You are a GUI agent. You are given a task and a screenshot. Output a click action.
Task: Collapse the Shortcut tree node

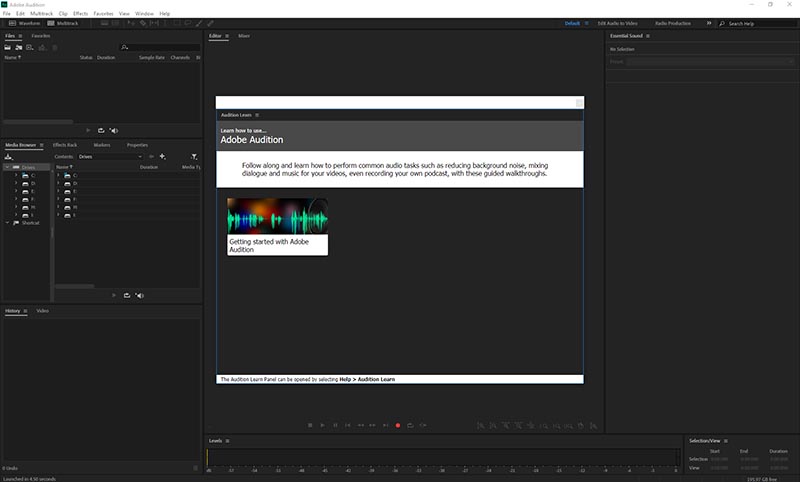(7, 223)
